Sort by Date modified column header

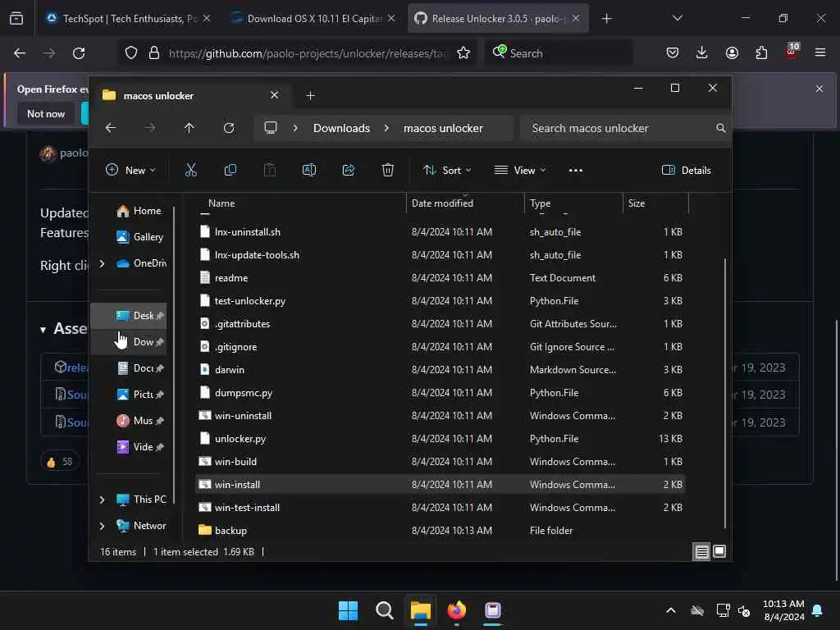pyautogui.click(x=442, y=203)
